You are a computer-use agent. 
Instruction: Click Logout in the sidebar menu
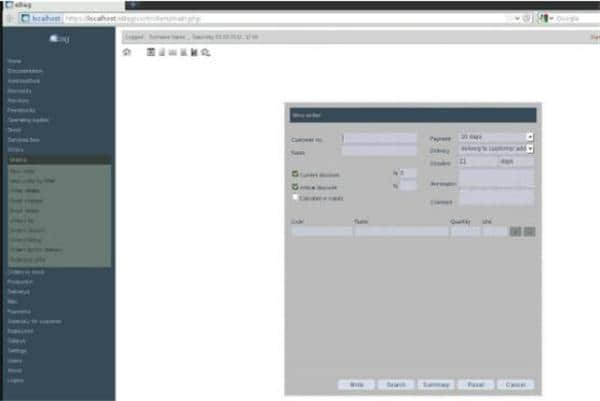(16, 381)
